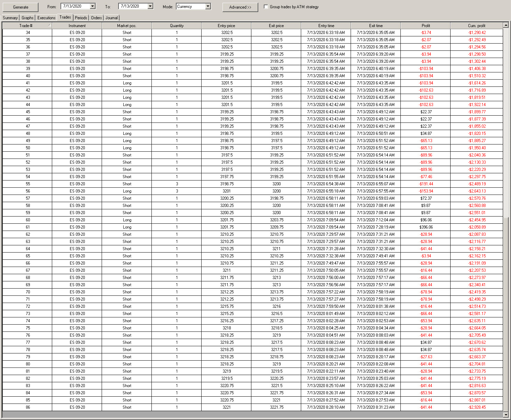Sort by Instrument column header
Image resolution: width=511 pixels, height=420 pixels.
coord(77,26)
